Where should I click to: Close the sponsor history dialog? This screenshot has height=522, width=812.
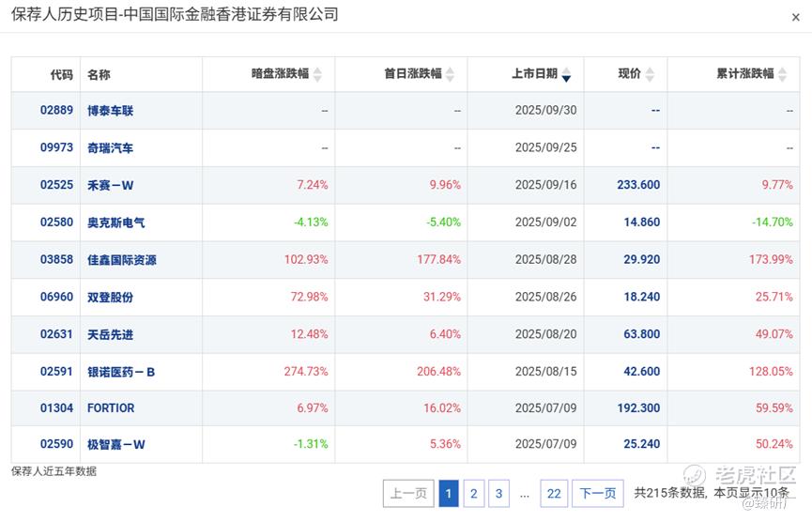coord(795,18)
